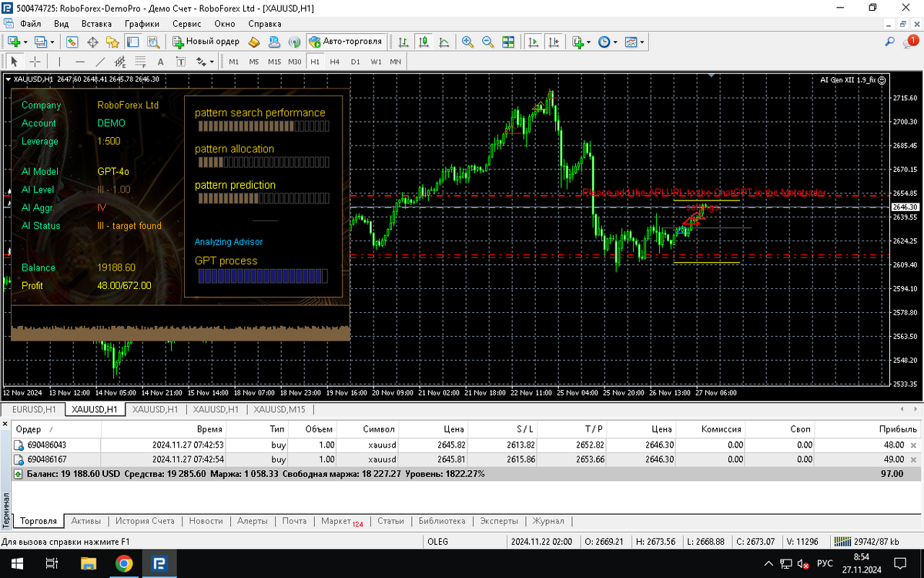
Task: Open the new chart dropdown arrow
Action: [25, 42]
